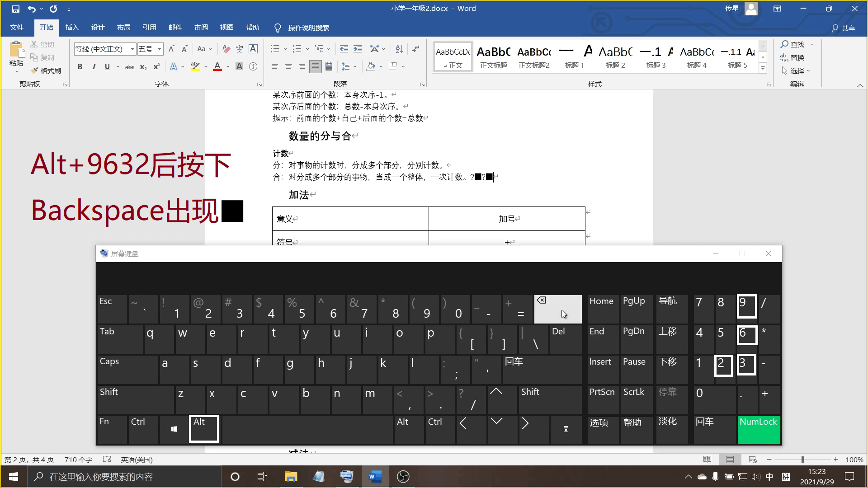Adjust the zoom slider in status bar
This screenshot has width=868, height=488.
pos(802,459)
